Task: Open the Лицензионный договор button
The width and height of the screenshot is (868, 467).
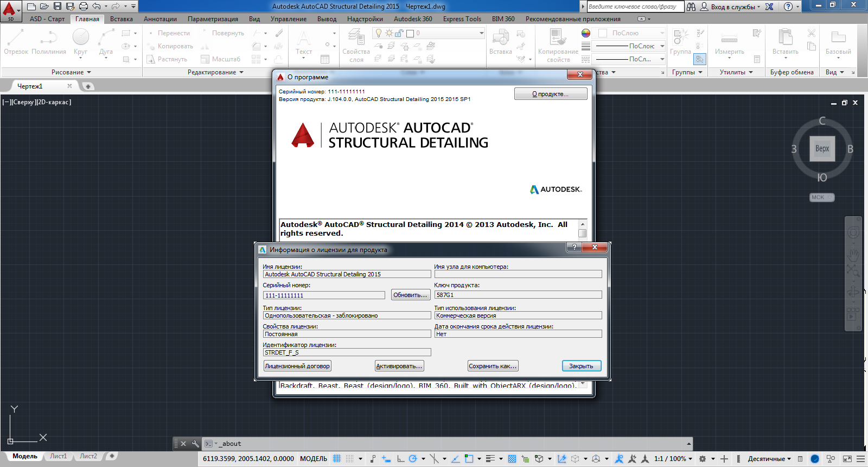Action: [297, 366]
